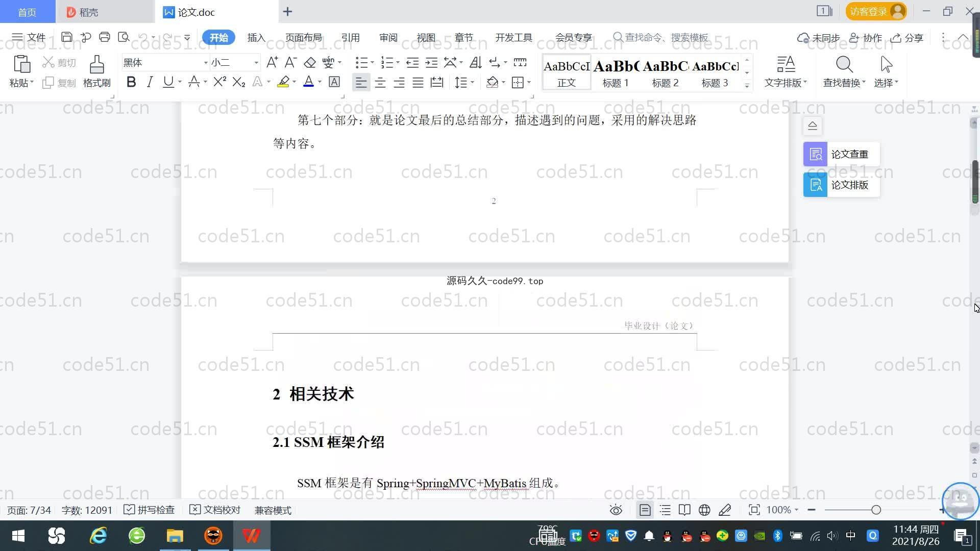
Task: Toggle left text alignment
Action: coord(361,82)
